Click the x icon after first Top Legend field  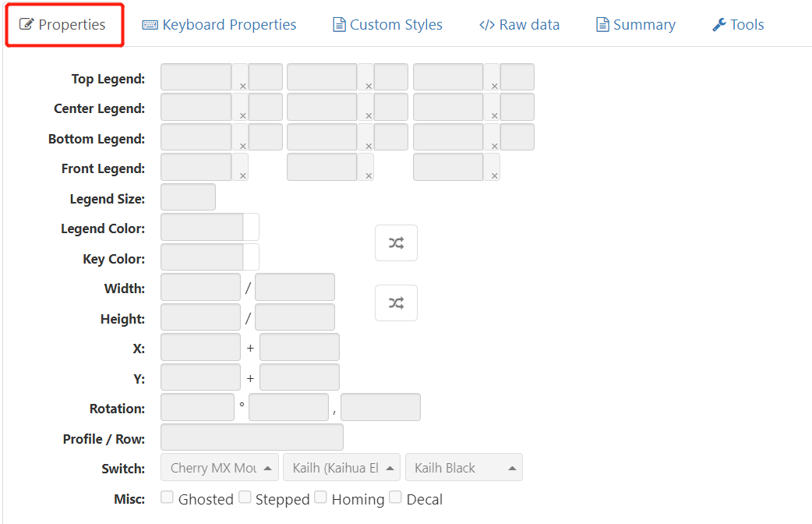242,86
